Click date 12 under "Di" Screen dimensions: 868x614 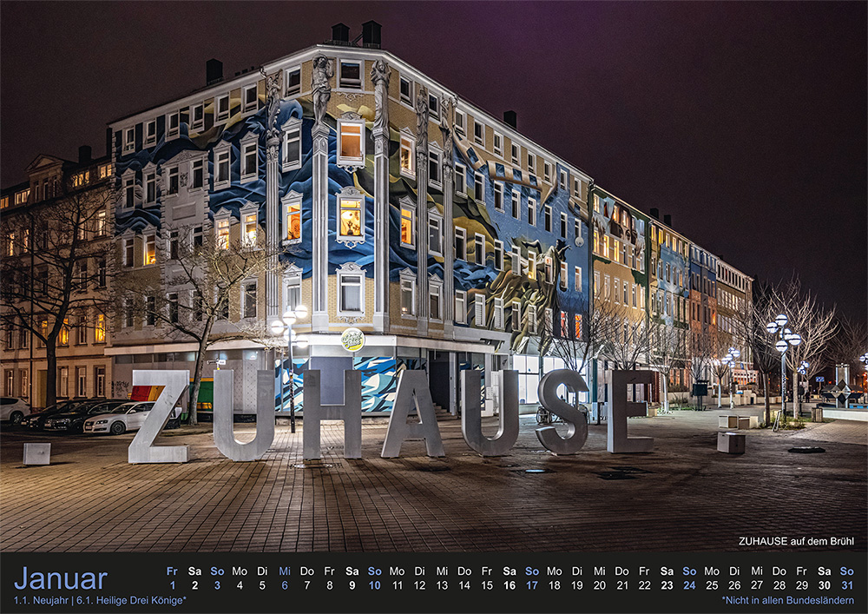click(x=419, y=585)
